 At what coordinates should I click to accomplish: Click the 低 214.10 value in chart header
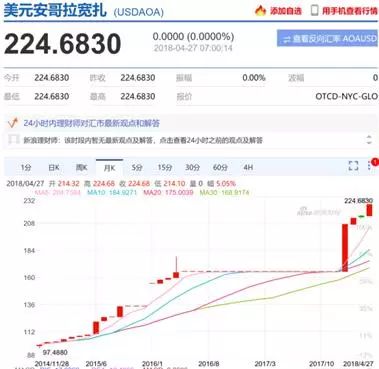[x=171, y=184]
